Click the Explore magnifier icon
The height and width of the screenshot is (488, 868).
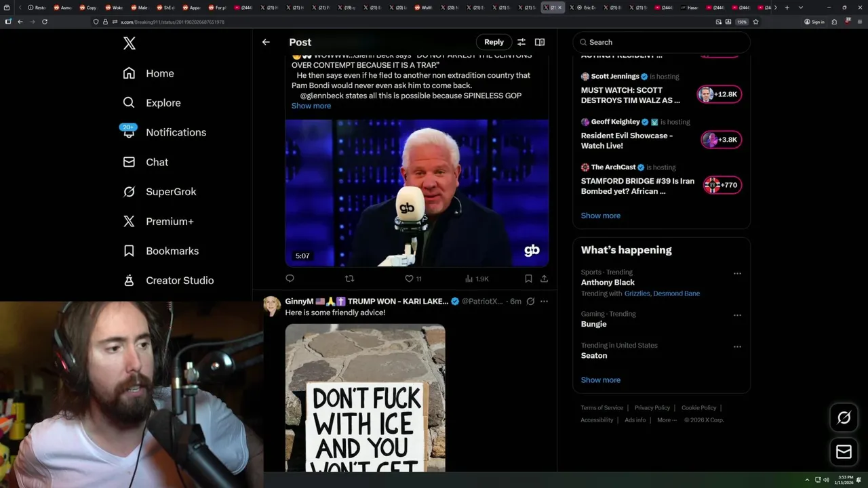[129, 103]
